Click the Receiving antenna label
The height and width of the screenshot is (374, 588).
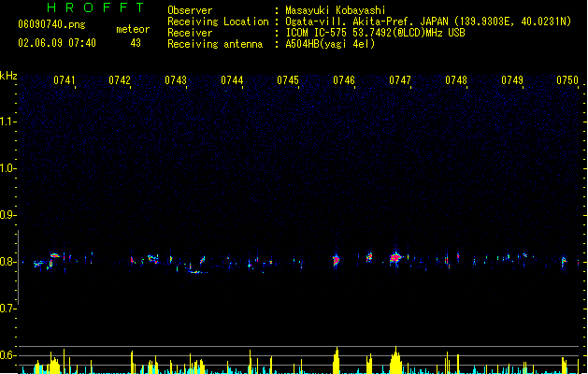coord(215,44)
